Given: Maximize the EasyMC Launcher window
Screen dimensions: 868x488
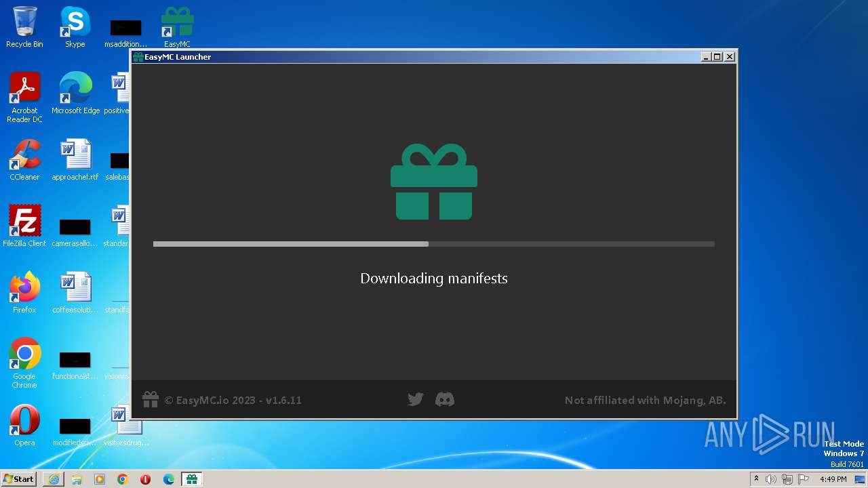Looking at the screenshot, I should coord(717,57).
